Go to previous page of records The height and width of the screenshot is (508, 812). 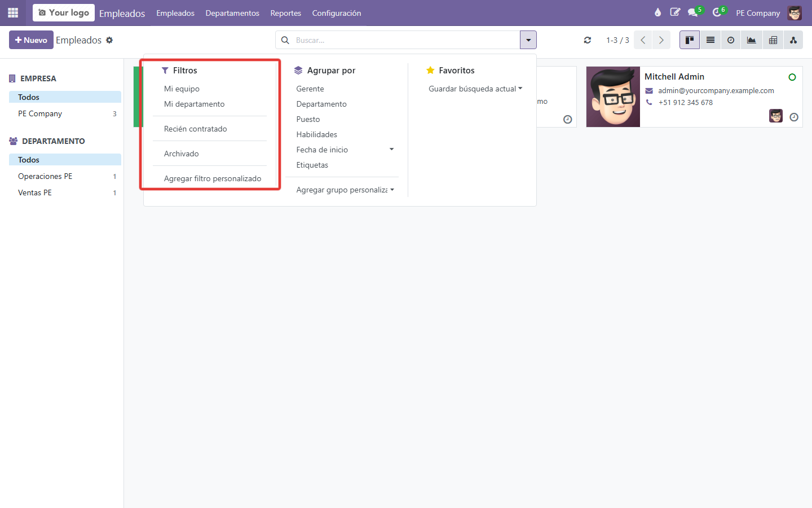pos(643,40)
